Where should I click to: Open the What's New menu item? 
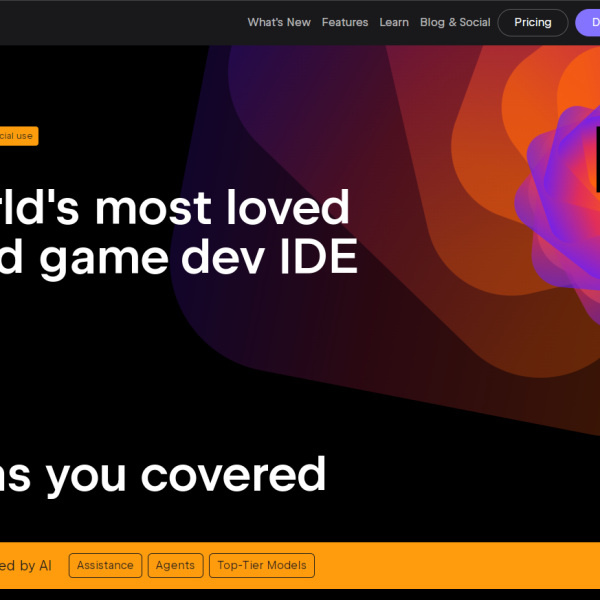279,23
